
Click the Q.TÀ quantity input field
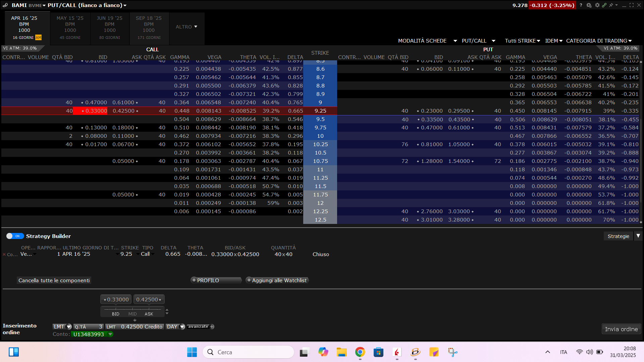point(89,326)
